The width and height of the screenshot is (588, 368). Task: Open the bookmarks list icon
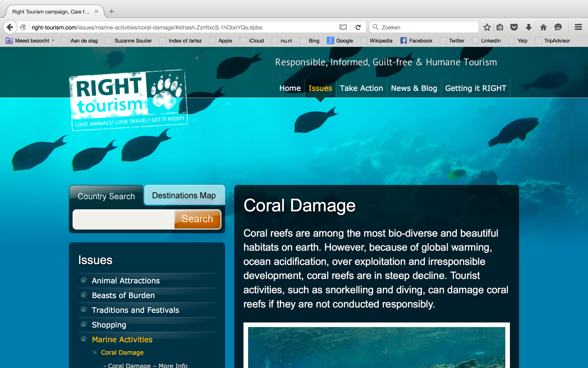pos(500,27)
